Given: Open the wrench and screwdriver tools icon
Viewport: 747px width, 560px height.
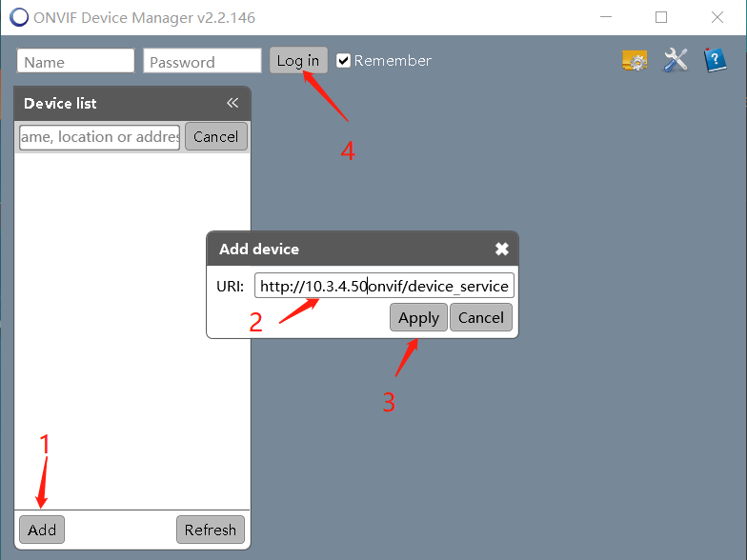Looking at the screenshot, I should pos(676,61).
